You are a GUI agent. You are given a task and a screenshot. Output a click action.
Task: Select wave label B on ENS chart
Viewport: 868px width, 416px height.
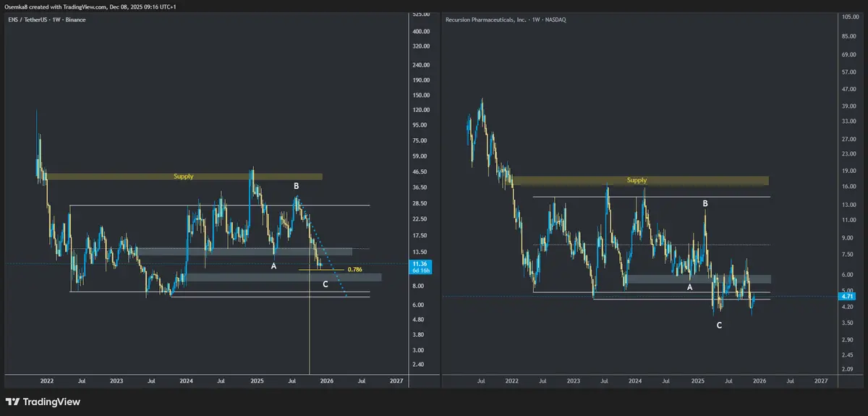pyautogui.click(x=296, y=186)
